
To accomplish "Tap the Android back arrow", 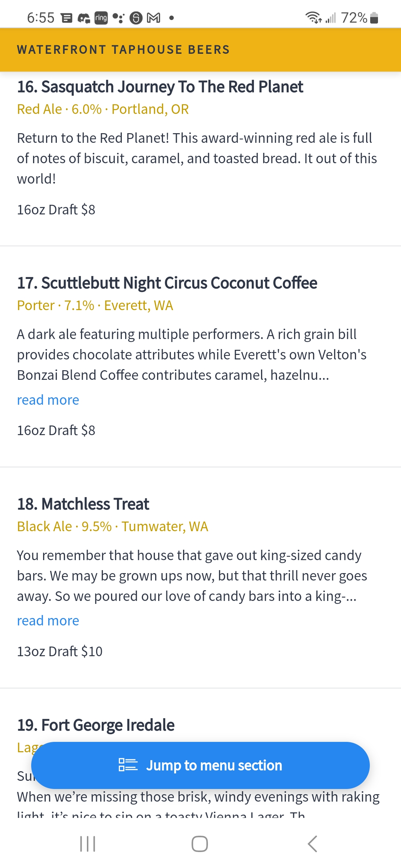I will (313, 844).
